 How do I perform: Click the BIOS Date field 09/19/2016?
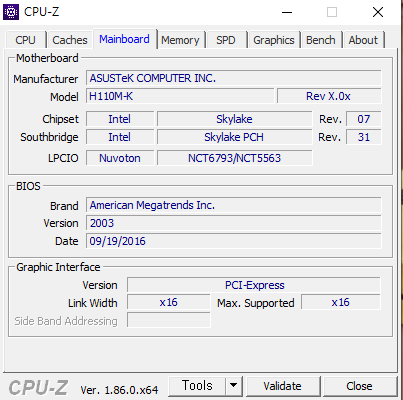[234, 241]
